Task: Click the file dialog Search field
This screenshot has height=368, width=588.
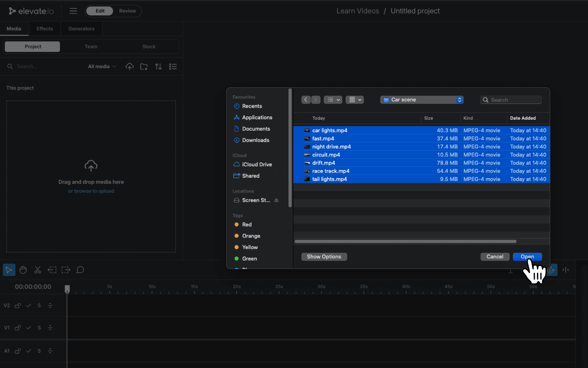Action: point(511,100)
